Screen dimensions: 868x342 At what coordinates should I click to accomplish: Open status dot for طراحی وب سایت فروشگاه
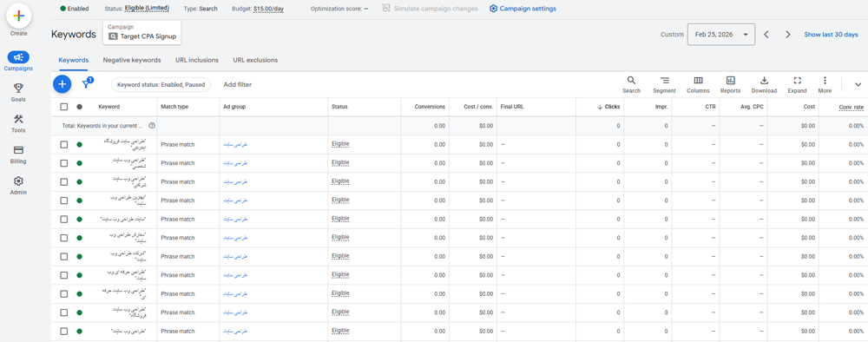click(x=79, y=312)
